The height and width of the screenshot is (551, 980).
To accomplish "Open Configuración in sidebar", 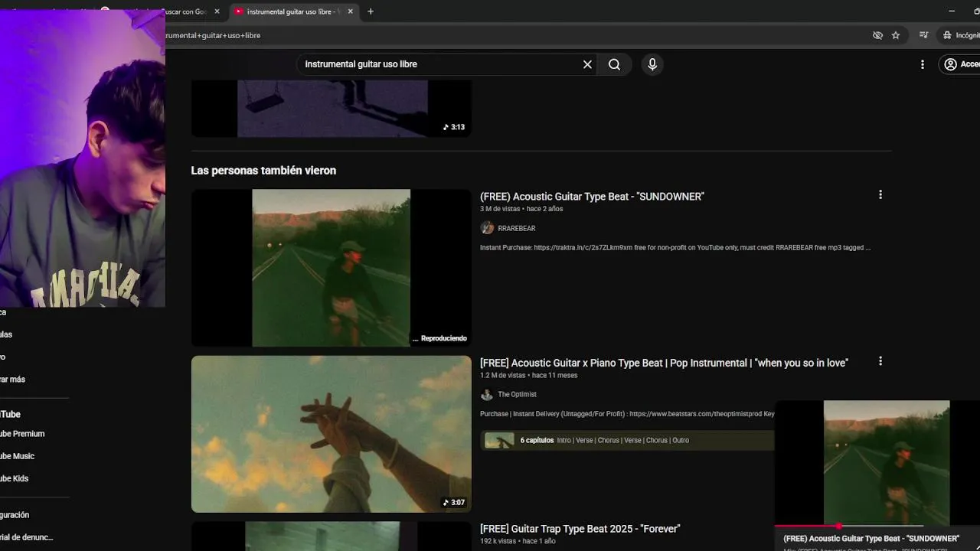I will pyautogui.click(x=15, y=515).
